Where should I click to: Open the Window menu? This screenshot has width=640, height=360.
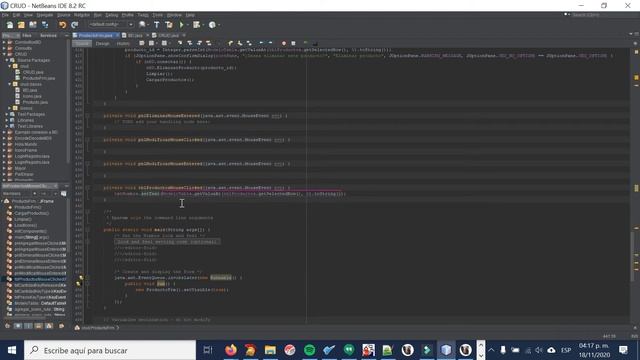pyautogui.click(x=174, y=15)
